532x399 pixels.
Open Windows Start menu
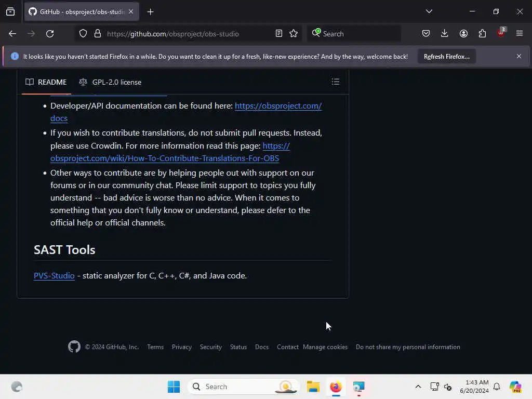click(x=174, y=387)
